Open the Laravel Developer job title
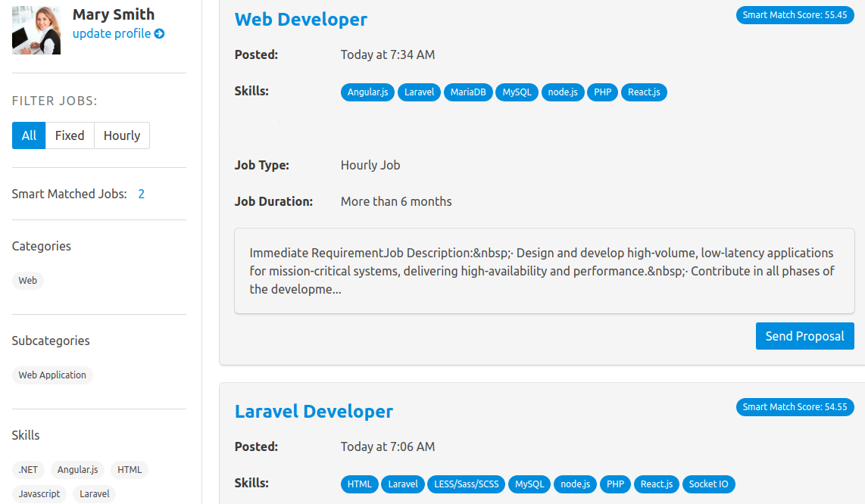Image resolution: width=865 pixels, height=504 pixels. click(x=314, y=412)
